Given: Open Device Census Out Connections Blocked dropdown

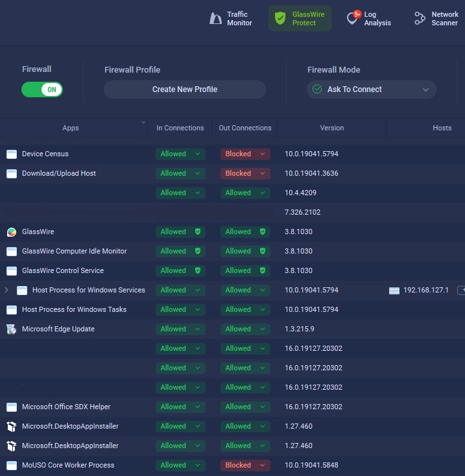Looking at the screenshot, I should [x=245, y=154].
